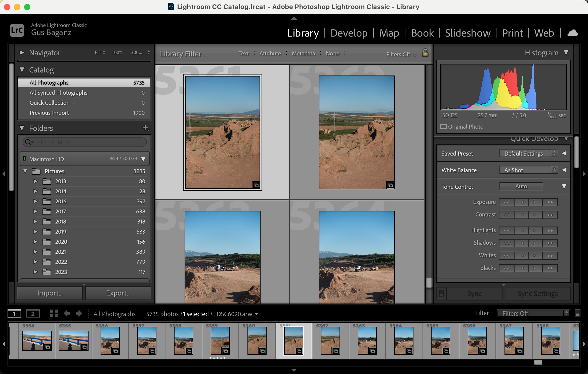Click the Auto tone button
Screen dimensions: 588x374
(x=521, y=186)
